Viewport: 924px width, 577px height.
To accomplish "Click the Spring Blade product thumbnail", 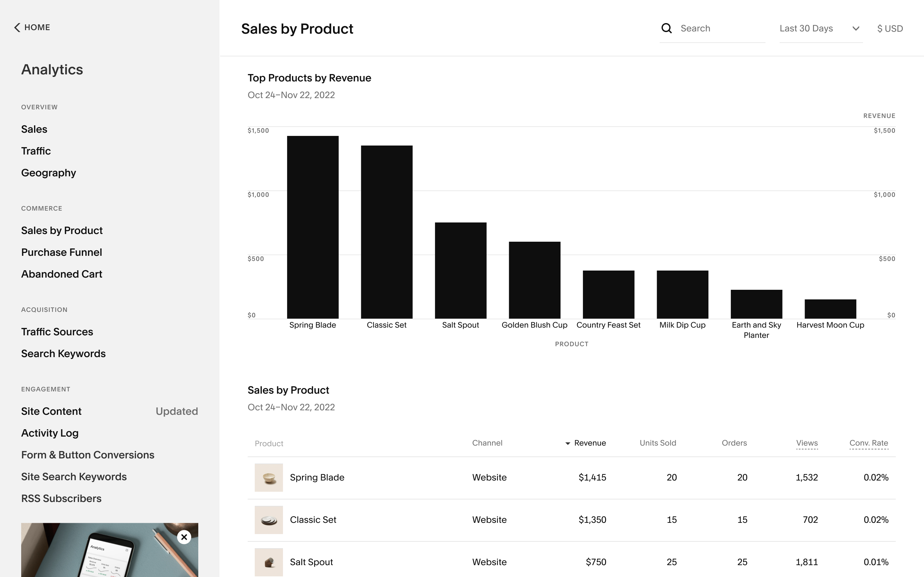I will tap(269, 477).
